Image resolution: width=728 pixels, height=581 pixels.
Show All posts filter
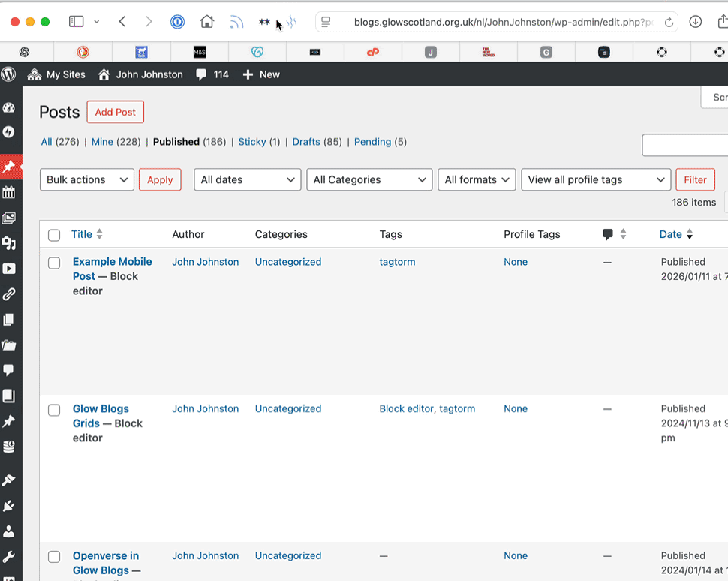coord(47,142)
